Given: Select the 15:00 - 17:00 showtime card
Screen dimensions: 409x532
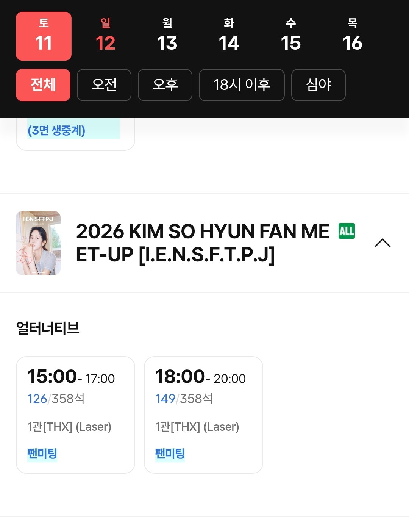Looking at the screenshot, I should 75,415.
